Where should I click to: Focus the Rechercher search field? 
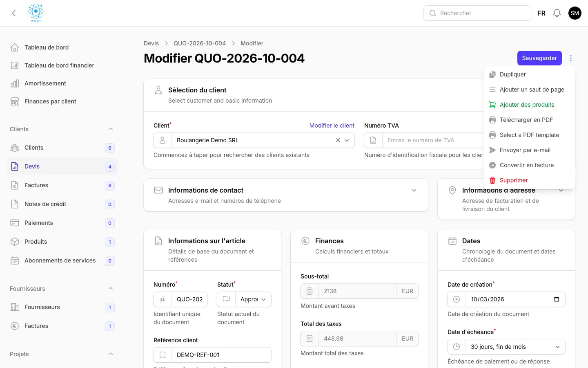(477, 13)
